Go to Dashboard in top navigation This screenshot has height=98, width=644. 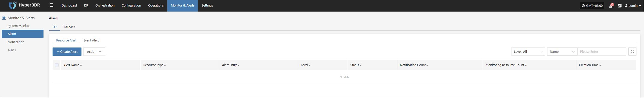tap(69, 6)
